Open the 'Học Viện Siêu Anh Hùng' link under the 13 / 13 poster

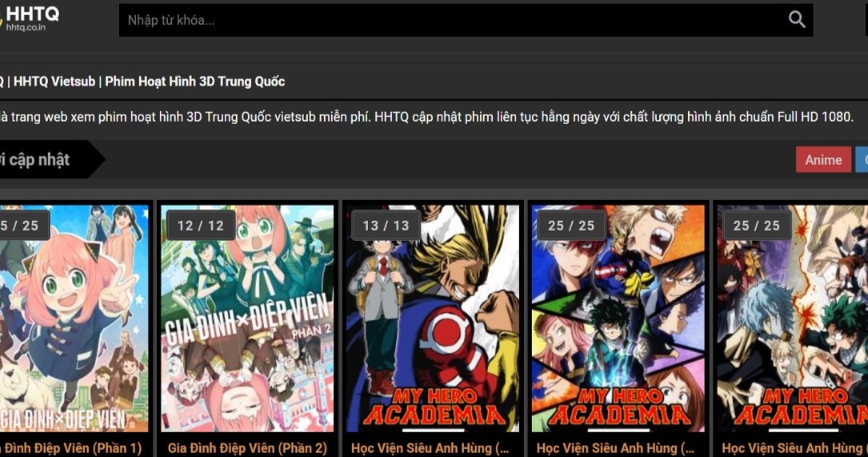[430, 447]
